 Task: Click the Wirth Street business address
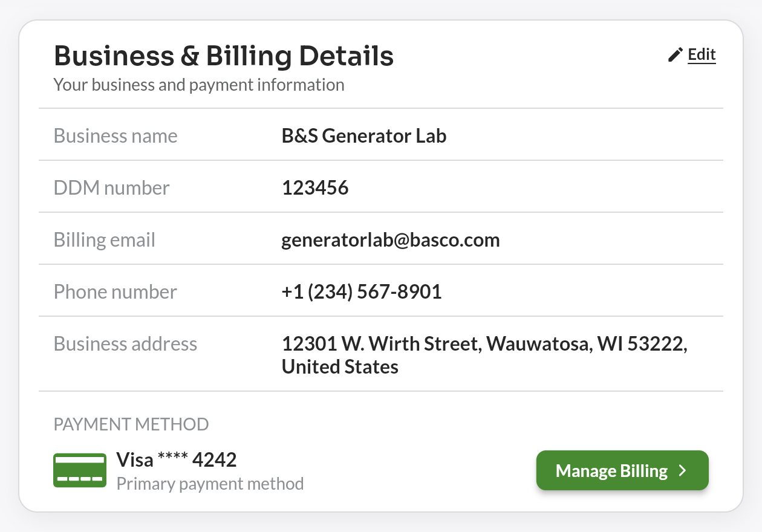point(484,355)
